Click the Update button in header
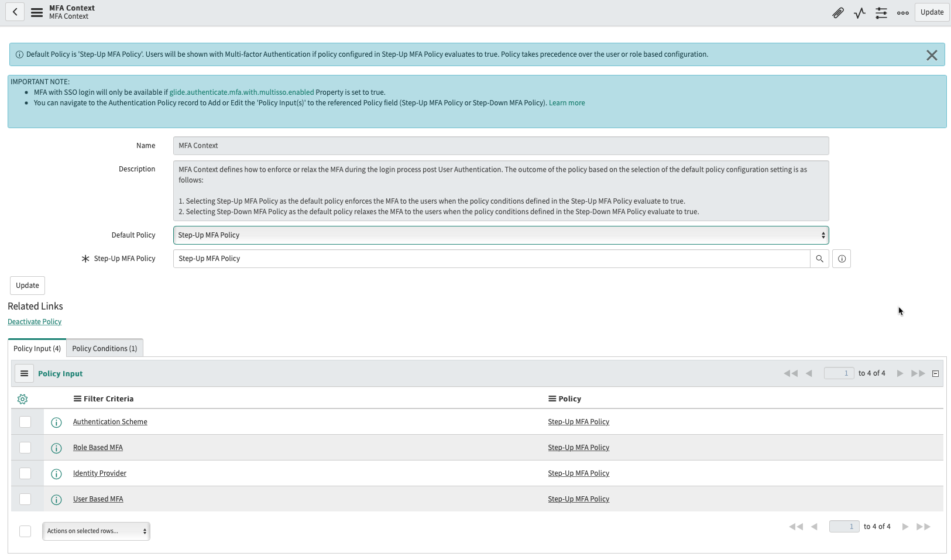Image resolution: width=951 pixels, height=560 pixels. pyautogui.click(x=932, y=12)
